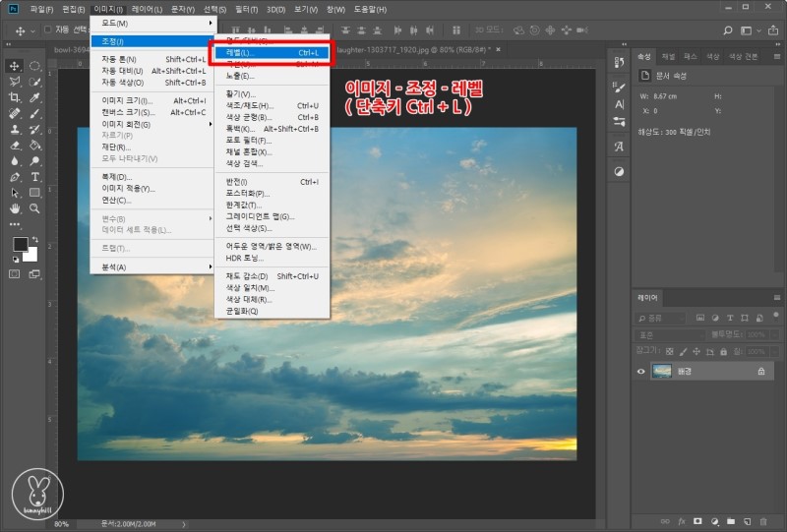Click the search icon in the top-right bar
Image resolution: width=787 pixels, height=532 pixels.
pyautogui.click(x=726, y=30)
